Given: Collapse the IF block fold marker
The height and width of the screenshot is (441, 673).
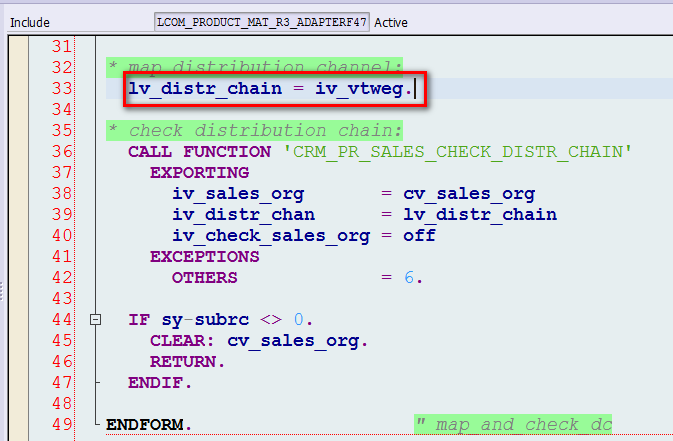Looking at the screenshot, I should coord(95,319).
